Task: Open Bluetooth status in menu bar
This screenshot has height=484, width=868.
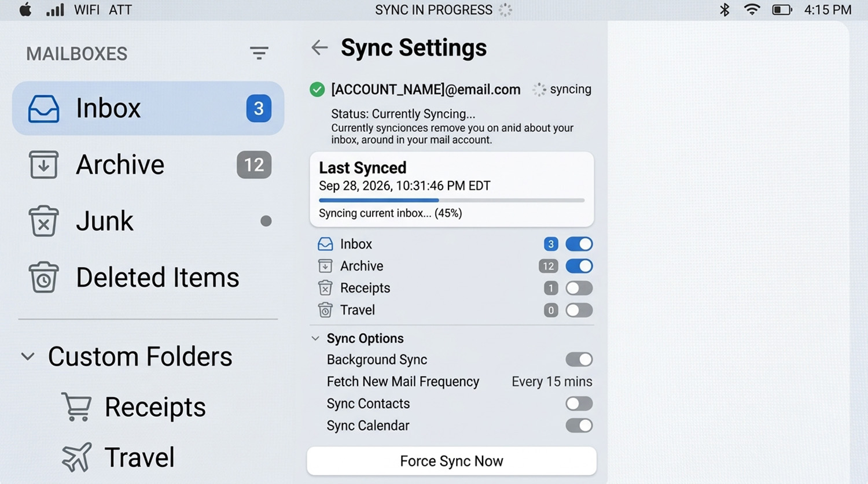Action: pos(724,10)
